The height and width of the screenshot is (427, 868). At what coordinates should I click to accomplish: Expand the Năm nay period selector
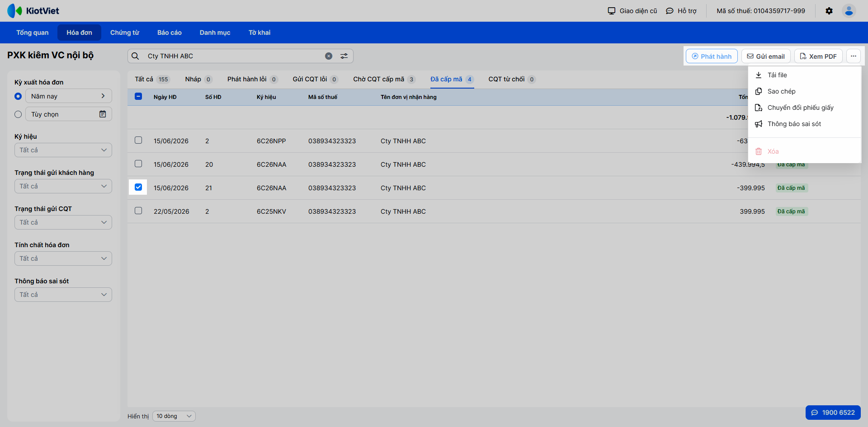tap(69, 96)
